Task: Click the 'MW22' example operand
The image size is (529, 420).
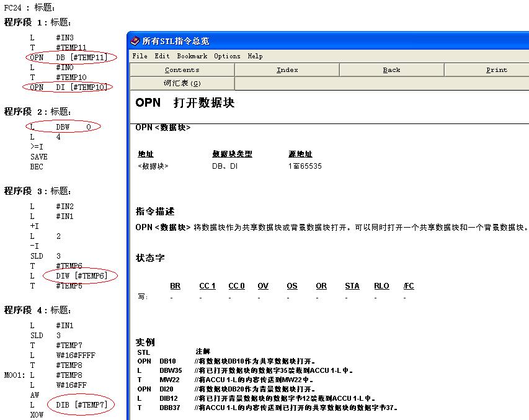Action: coord(169,380)
